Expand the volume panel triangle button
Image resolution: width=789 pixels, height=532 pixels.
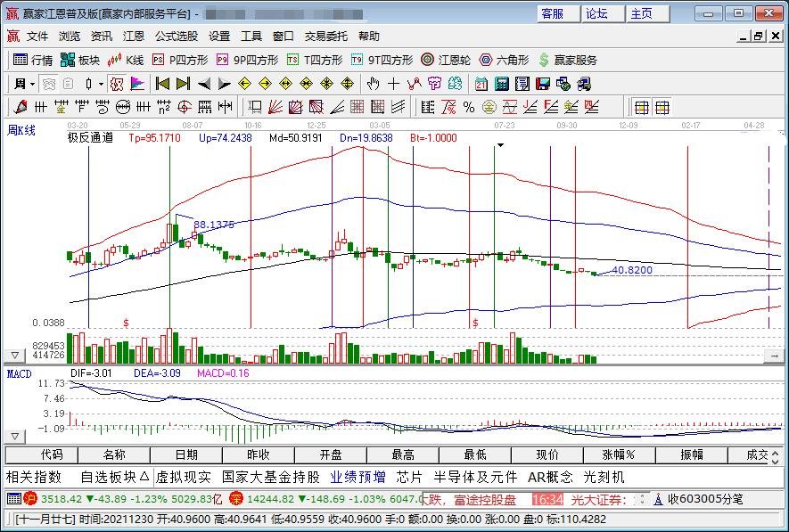coord(15,356)
